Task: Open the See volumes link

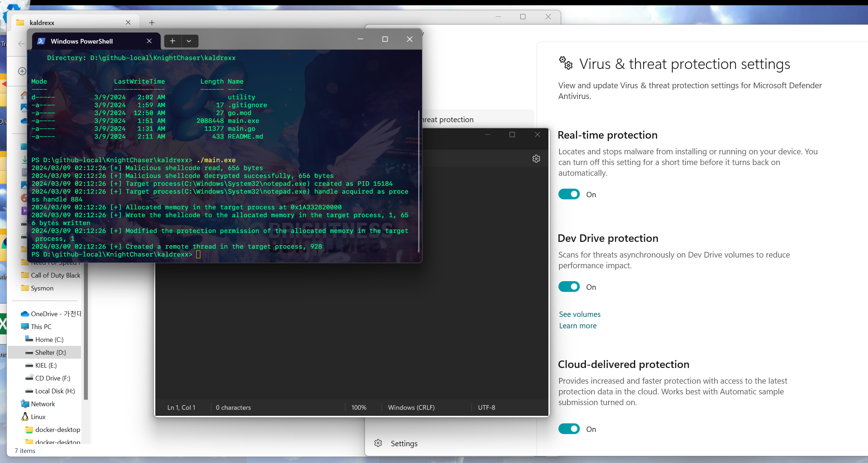Action: click(579, 314)
